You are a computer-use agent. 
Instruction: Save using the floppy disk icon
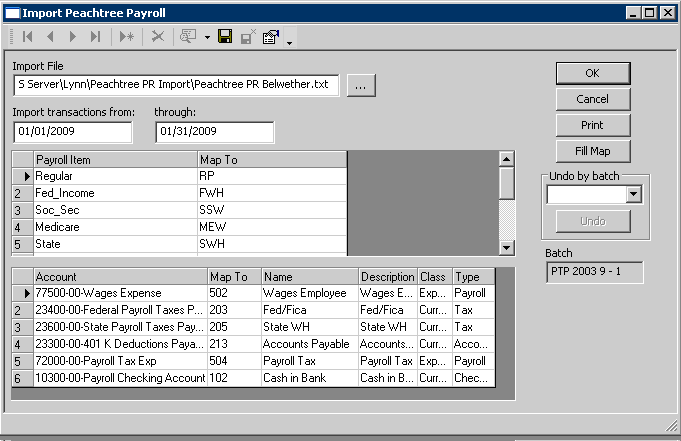coord(225,37)
